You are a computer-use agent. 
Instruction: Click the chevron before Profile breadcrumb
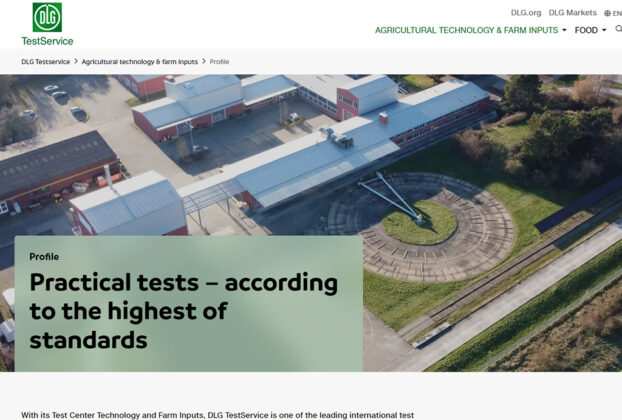coord(204,62)
